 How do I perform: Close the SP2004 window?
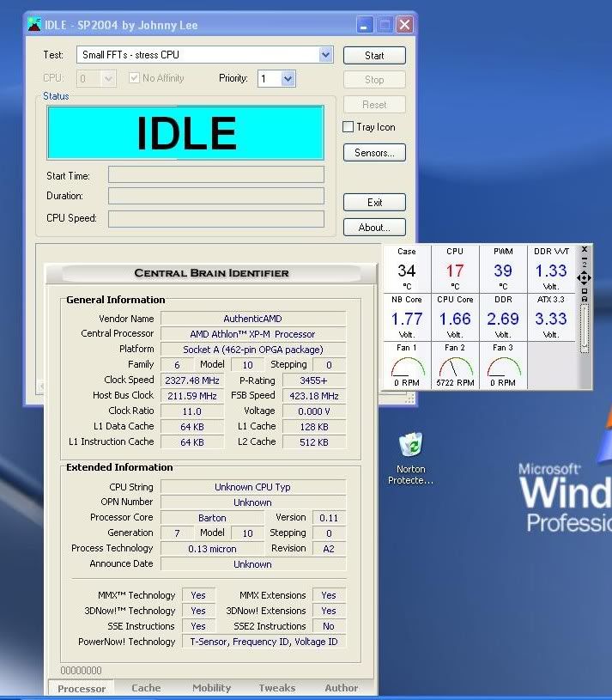point(404,25)
